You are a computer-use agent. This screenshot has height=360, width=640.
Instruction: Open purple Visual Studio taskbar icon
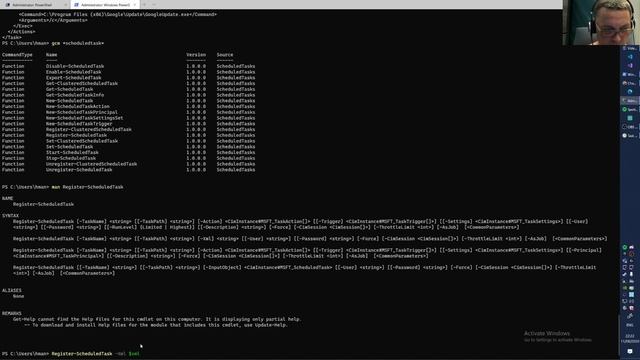click(x=630, y=65)
